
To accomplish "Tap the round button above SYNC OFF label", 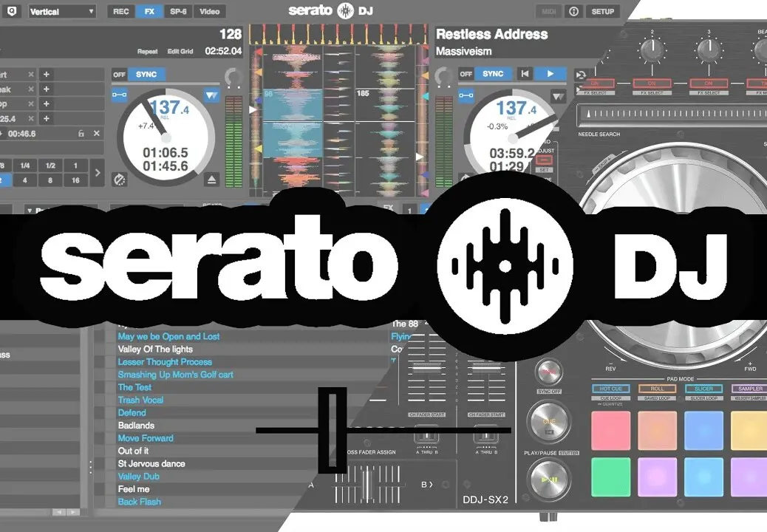I will (x=549, y=372).
